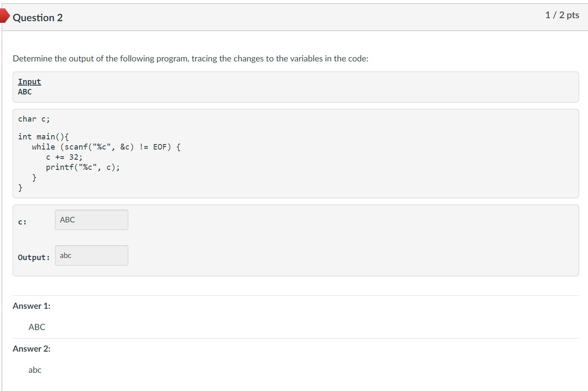Click the Output: label
The height and width of the screenshot is (391, 588).
(x=34, y=257)
